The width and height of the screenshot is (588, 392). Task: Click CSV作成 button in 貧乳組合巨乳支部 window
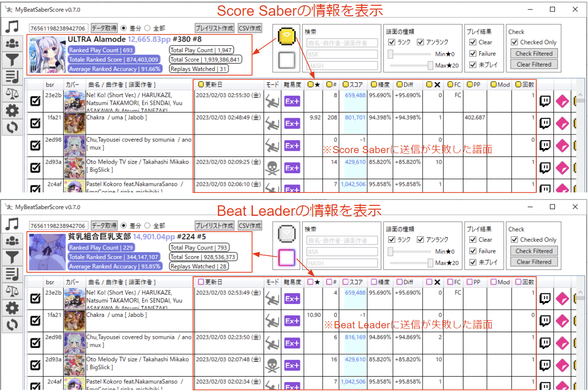(x=250, y=225)
